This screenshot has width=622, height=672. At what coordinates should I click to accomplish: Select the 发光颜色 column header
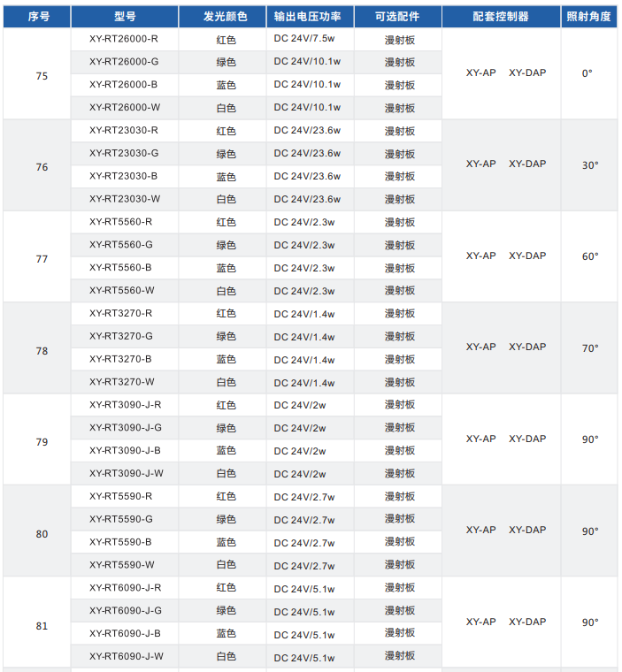coord(225,17)
